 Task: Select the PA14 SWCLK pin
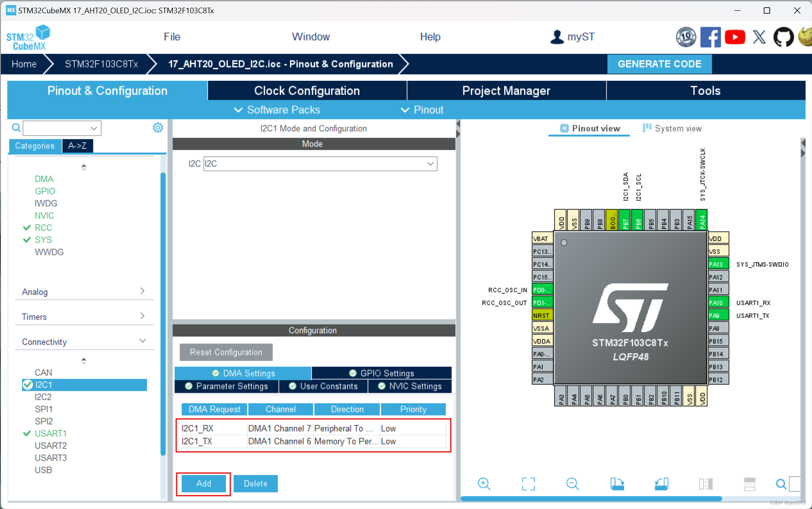point(701,220)
